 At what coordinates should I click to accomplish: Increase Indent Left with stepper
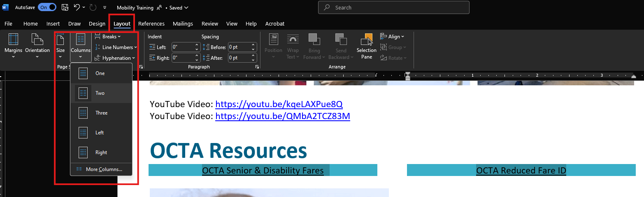(197, 45)
